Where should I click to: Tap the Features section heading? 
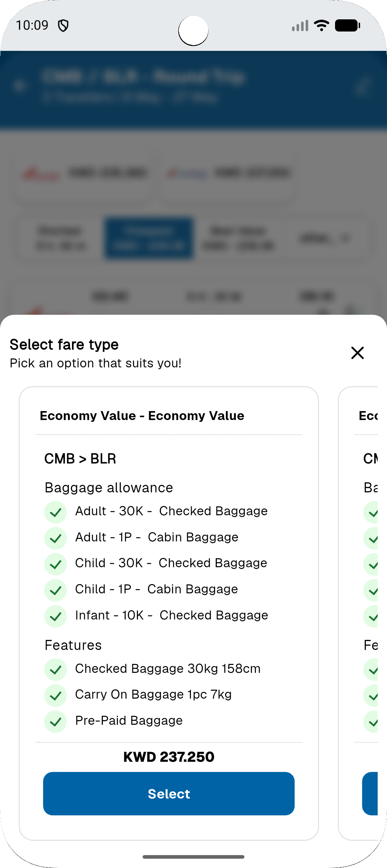click(73, 645)
